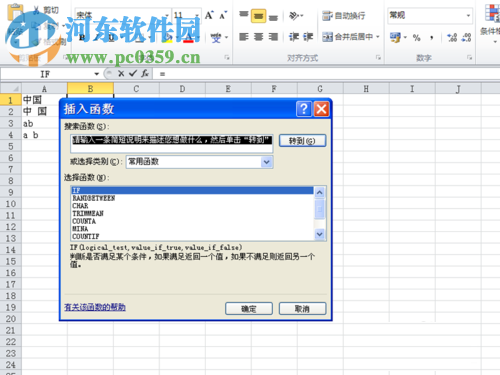
Task: Click the 确定 button
Action: [249, 309]
